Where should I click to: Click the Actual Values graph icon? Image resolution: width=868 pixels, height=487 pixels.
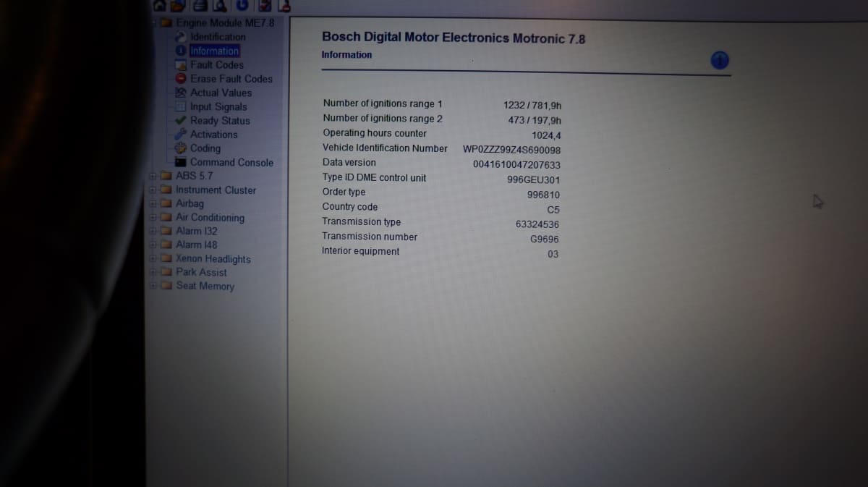pyautogui.click(x=182, y=93)
